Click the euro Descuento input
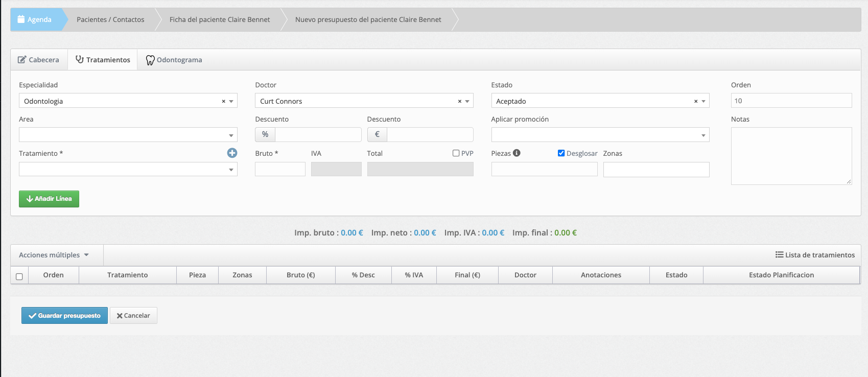Image resolution: width=868 pixels, height=377 pixels. coord(430,134)
